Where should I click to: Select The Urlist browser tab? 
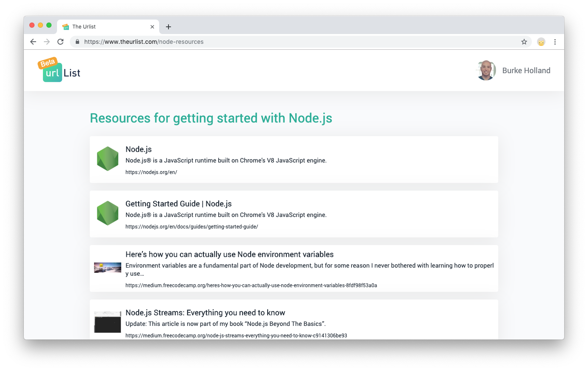coord(108,27)
